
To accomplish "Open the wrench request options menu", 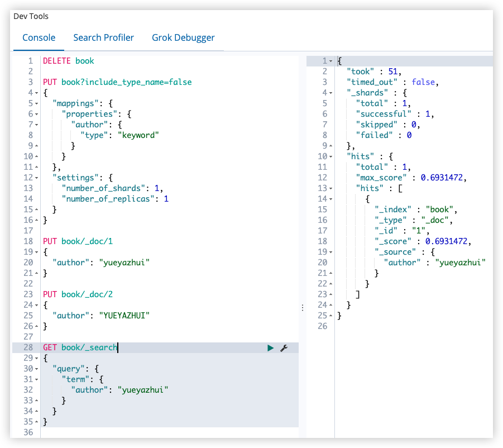I will click(x=284, y=348).
